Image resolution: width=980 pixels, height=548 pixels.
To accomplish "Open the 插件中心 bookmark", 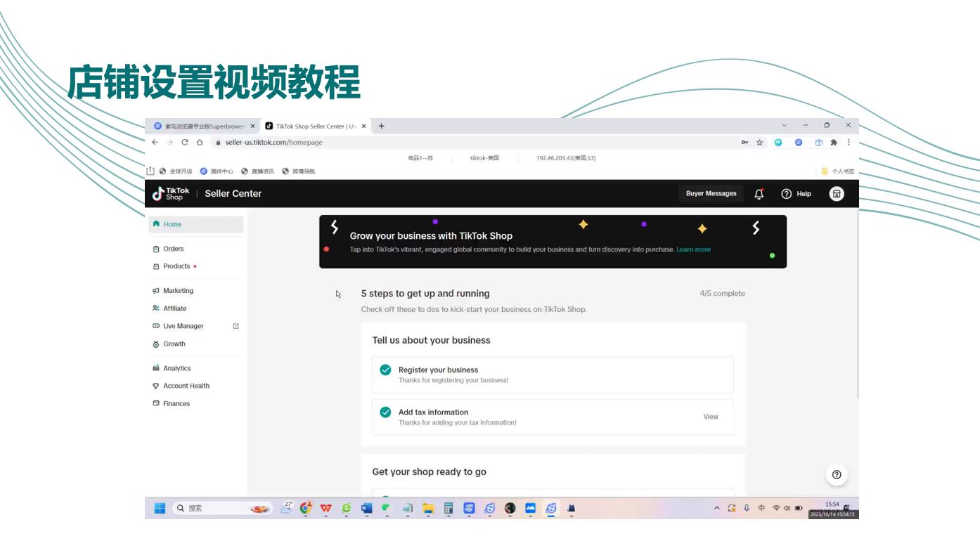I will (x=217, y=171).
